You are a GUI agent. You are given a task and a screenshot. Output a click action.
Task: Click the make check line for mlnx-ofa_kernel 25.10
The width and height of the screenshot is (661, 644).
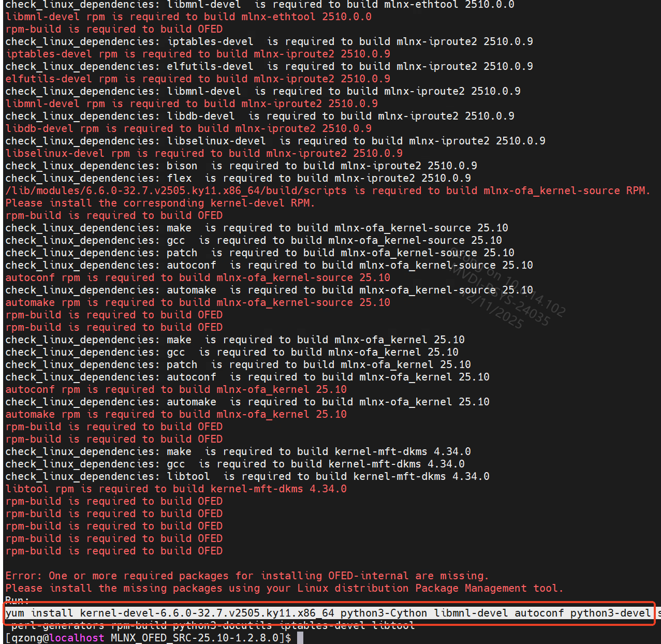[235, 340]
